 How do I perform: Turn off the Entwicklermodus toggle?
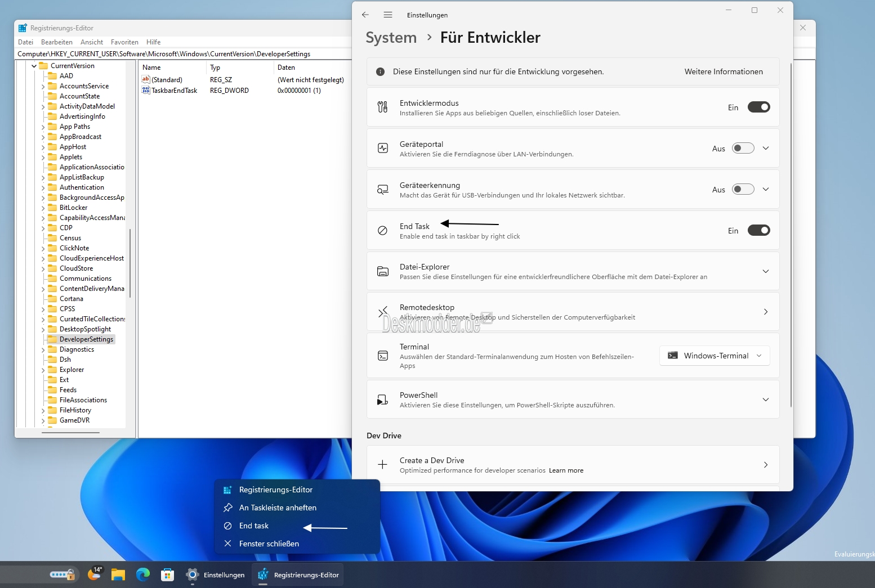click(758, 107)
